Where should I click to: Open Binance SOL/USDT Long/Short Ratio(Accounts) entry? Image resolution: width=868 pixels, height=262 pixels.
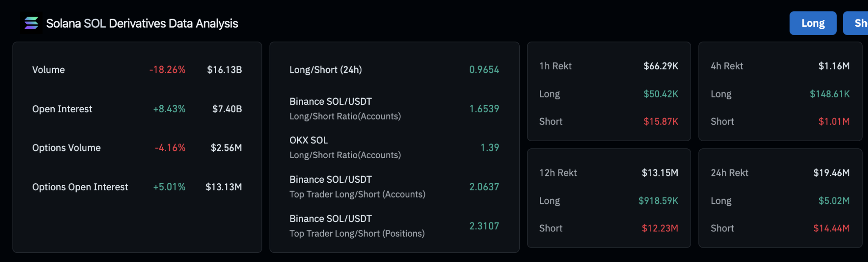pyautogui.click(x=345, y=109)
